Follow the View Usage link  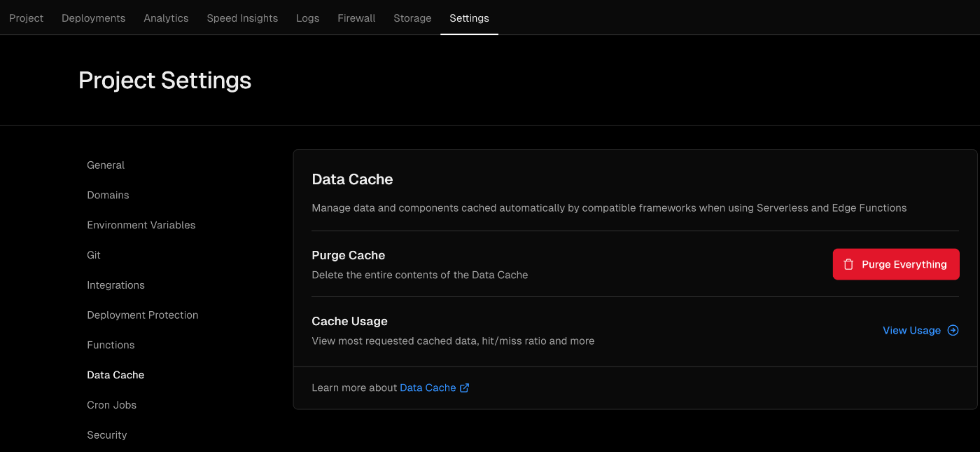click(911, 331)
